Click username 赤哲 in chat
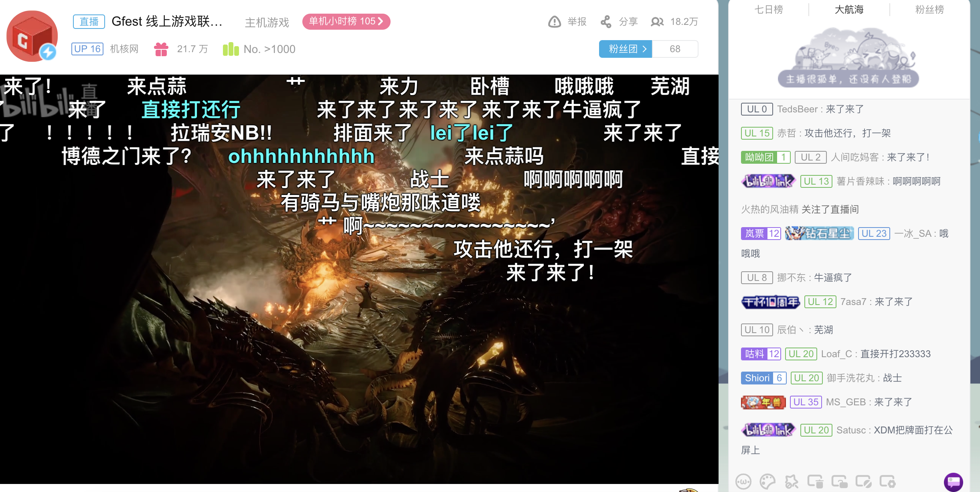This screenshot has height=492, width=980. (787, 133)
